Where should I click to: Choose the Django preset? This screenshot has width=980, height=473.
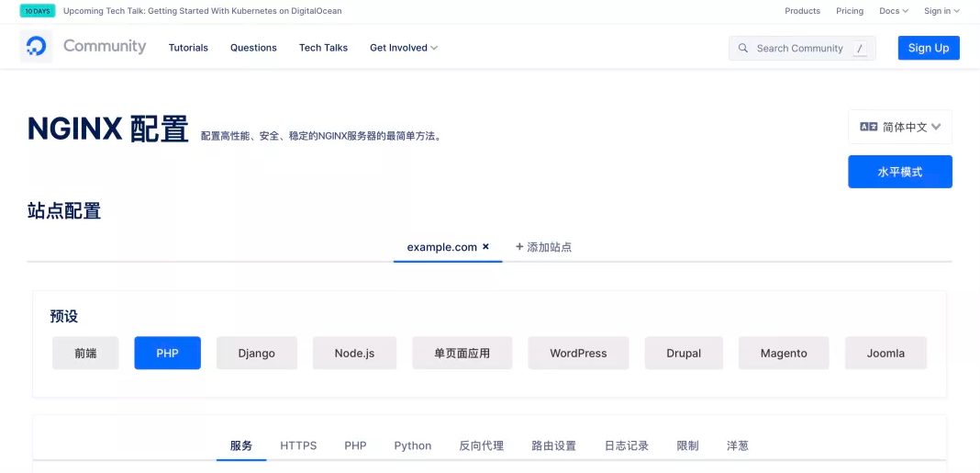coord(257,353)
